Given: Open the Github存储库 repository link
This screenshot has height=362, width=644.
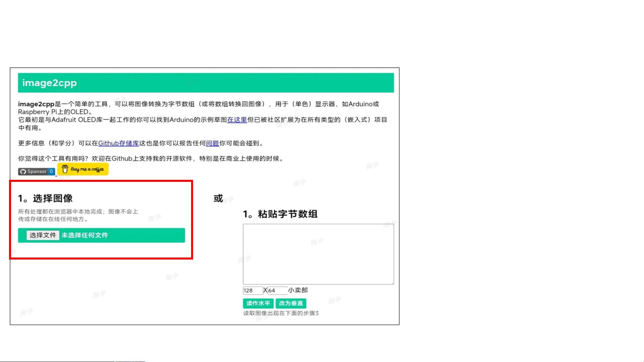Looking at the screenshot, I should (118, 143).
